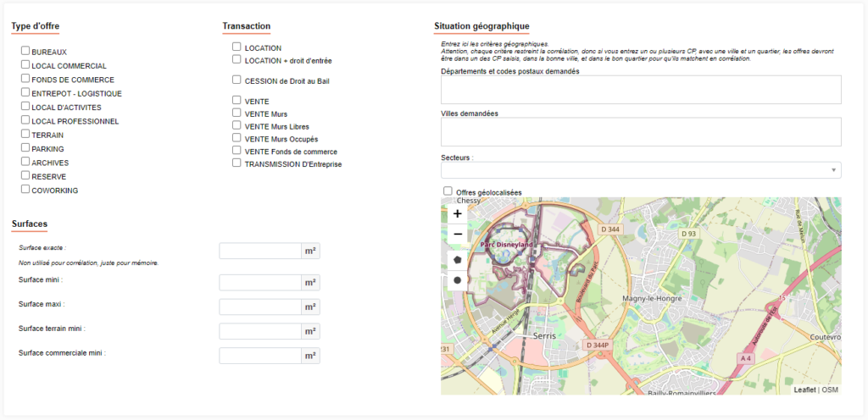The width and height of the screenshot is (868, 420).
Task: Zoom in on the map
Action: (458, 214)
